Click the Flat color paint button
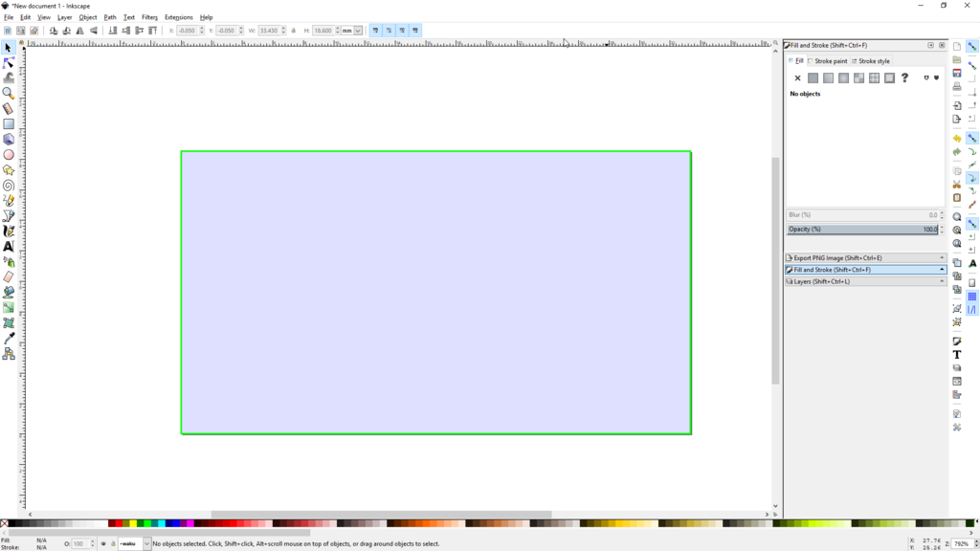The image size is (980, 551). pyautogui.click(x=813, y=78)
